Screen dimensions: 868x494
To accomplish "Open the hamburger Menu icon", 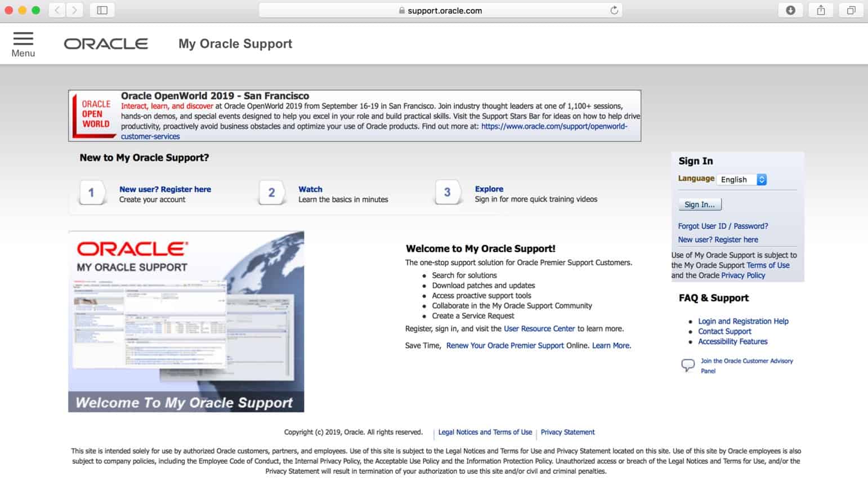I will 23,39.
